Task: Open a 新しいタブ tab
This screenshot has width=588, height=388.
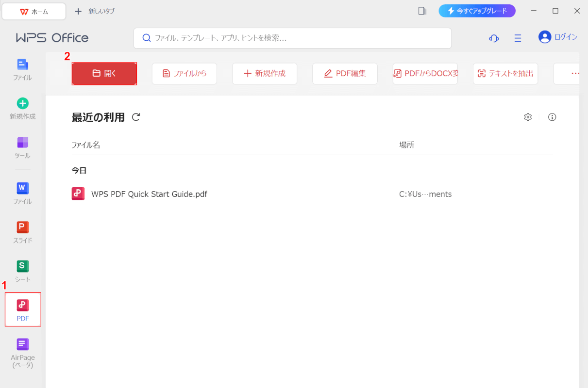Action: point(95,11)
